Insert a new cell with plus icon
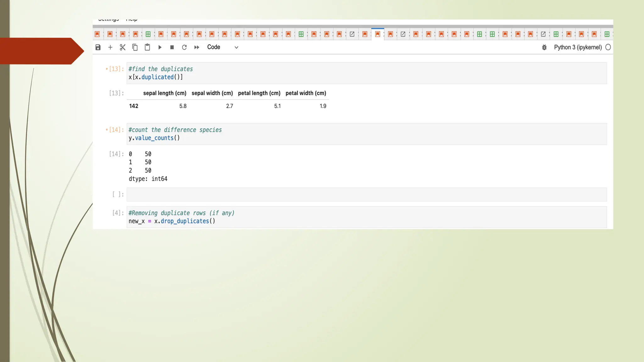Image resolution: width=644 pixels, height=362 pixels. coord(110,47)
